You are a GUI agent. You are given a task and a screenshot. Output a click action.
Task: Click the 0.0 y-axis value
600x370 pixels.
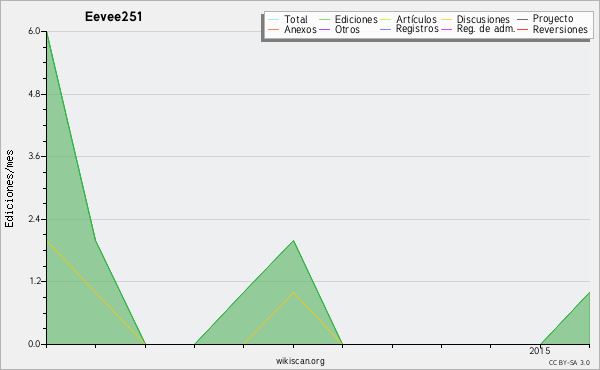(34, 344)
